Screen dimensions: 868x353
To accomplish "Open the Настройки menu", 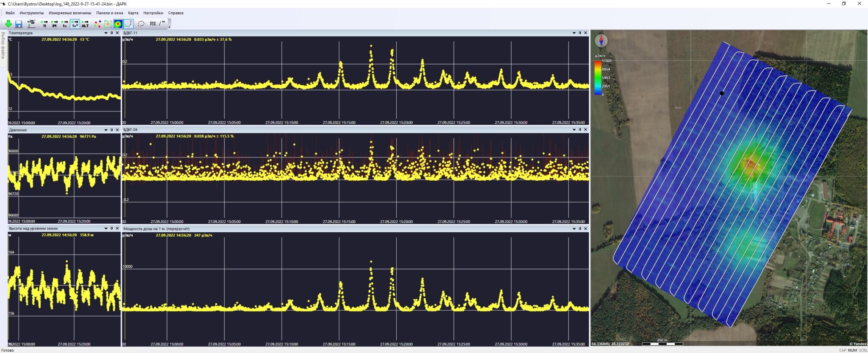I will (153, 13).
